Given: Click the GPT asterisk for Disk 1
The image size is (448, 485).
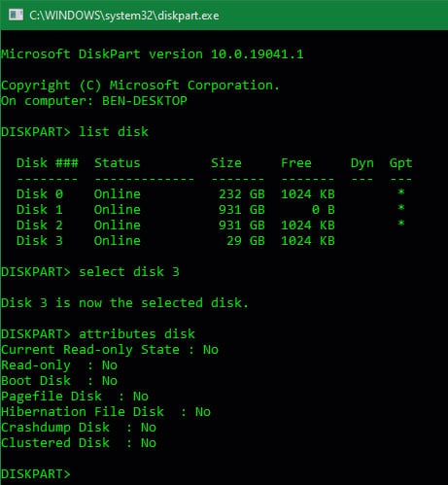Looking at the screenshot, I should click(401, 208).
